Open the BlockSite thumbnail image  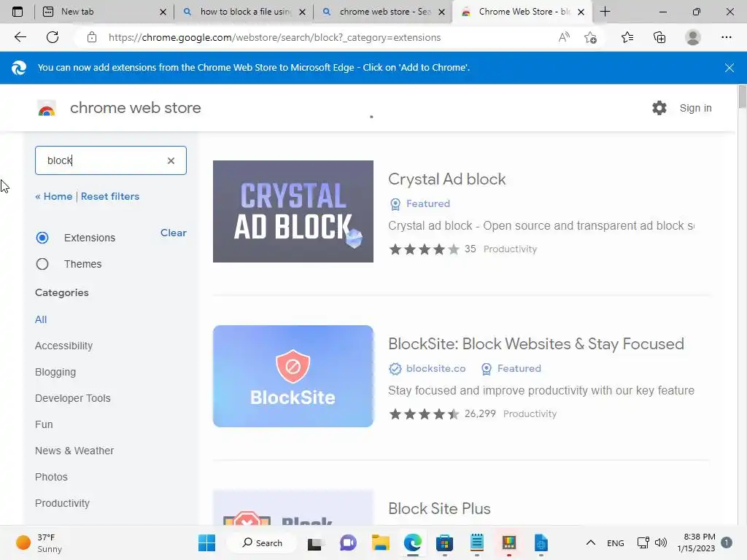point(293,376)
